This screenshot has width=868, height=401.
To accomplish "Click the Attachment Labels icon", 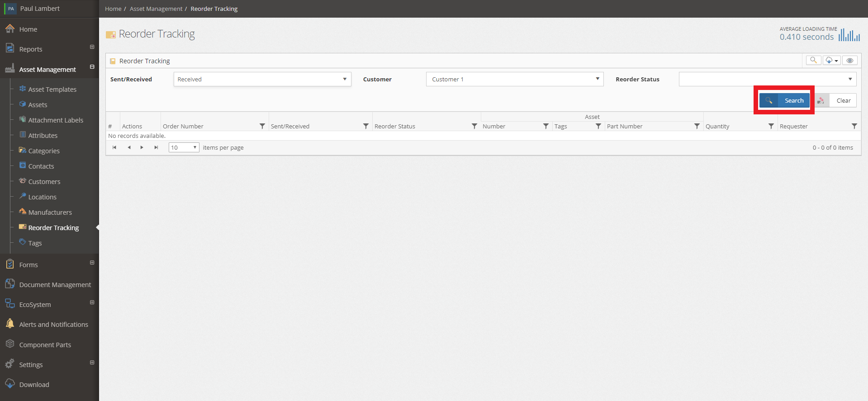I will [23, 119].
